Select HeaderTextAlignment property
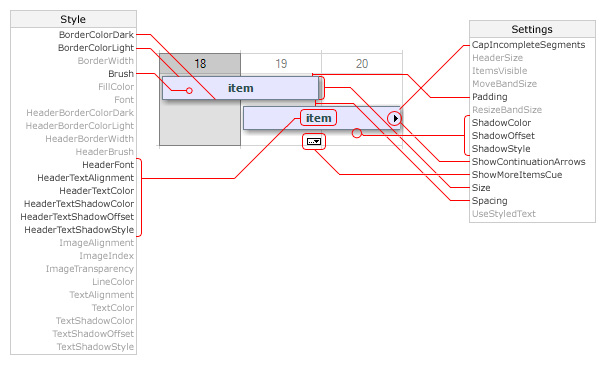This screenshot has width=606, height=365. point(85,178)
